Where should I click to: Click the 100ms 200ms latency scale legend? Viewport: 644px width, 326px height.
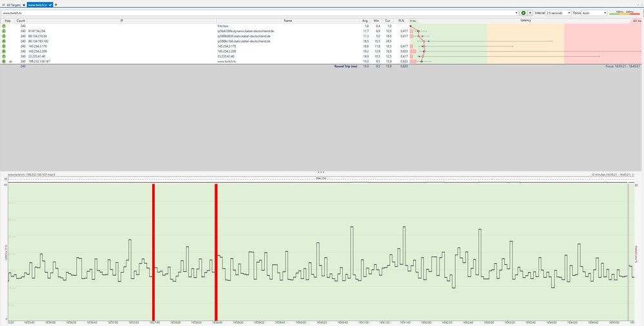[624, 13]
